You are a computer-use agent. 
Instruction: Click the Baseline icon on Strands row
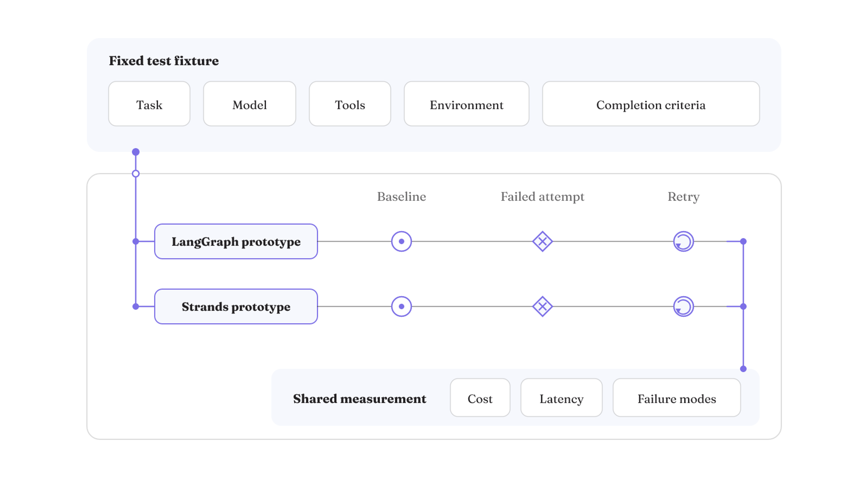(401, 307)
